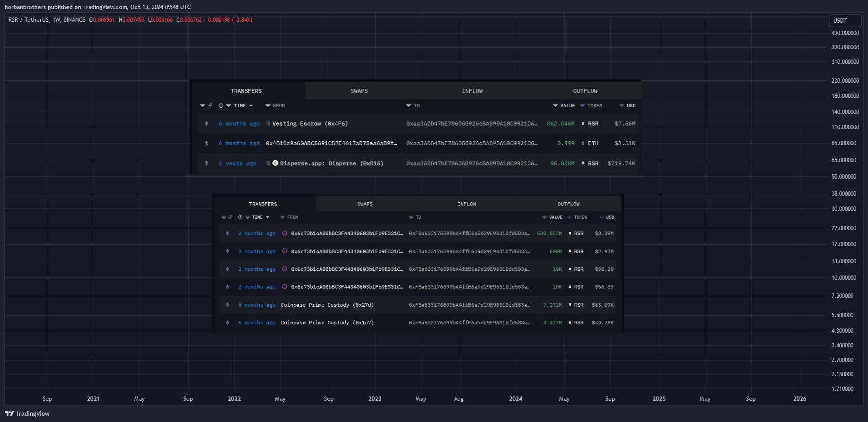
Task: Click the chain link icon in the upper table header
Action: pos(210,106)
